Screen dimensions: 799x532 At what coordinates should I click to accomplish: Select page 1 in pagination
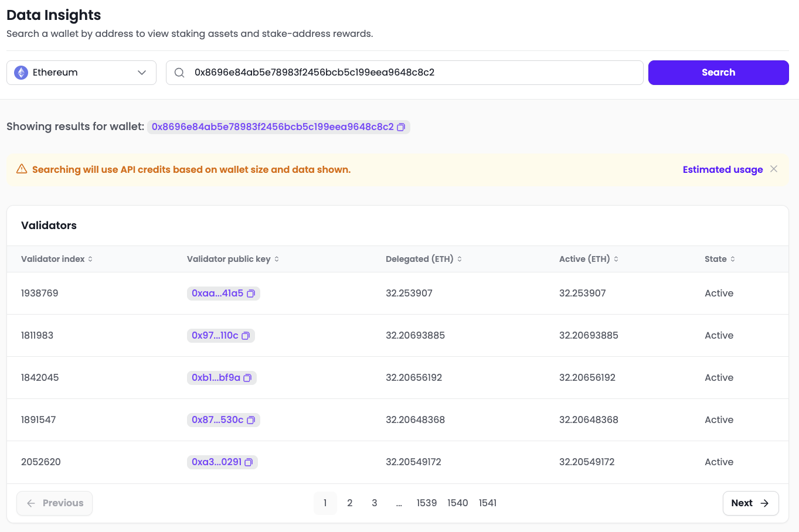point(325,503)
